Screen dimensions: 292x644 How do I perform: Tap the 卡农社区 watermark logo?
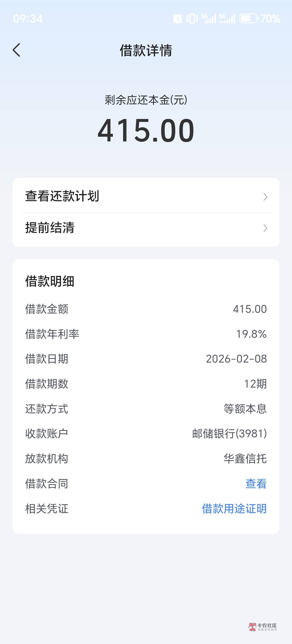click(x=263, y=627)
